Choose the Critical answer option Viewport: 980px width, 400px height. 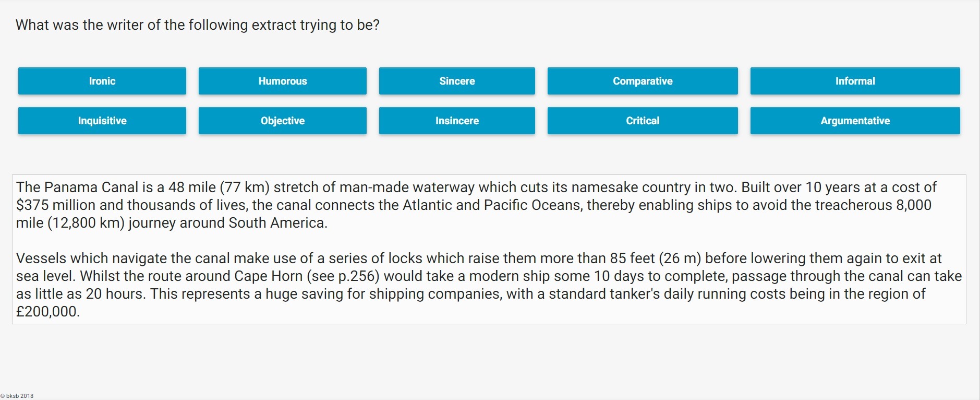click(643, 121)
